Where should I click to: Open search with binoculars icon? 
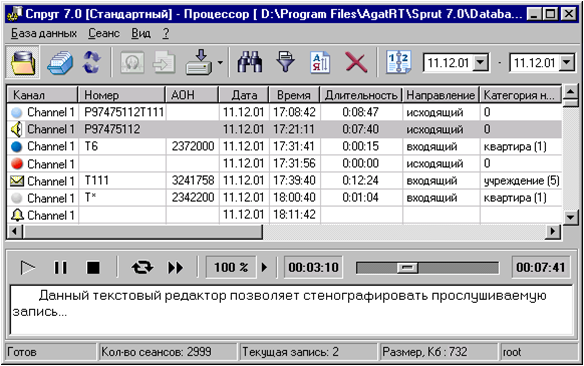250,62
